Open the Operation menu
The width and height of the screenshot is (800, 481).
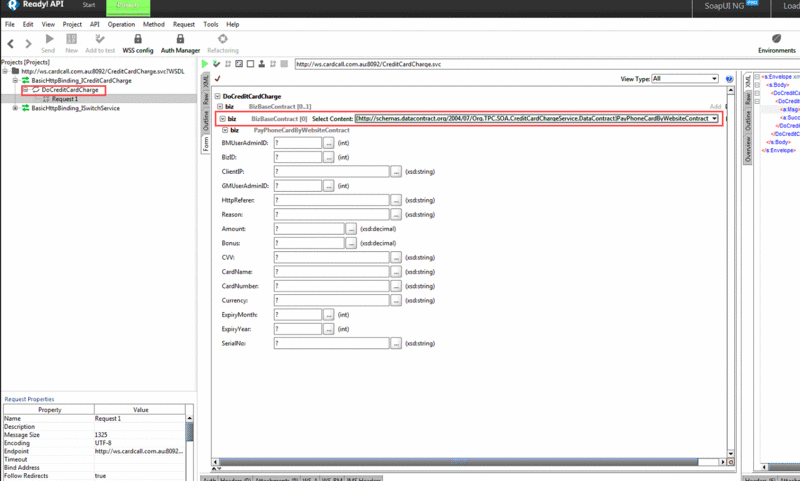tap(121, 23)
